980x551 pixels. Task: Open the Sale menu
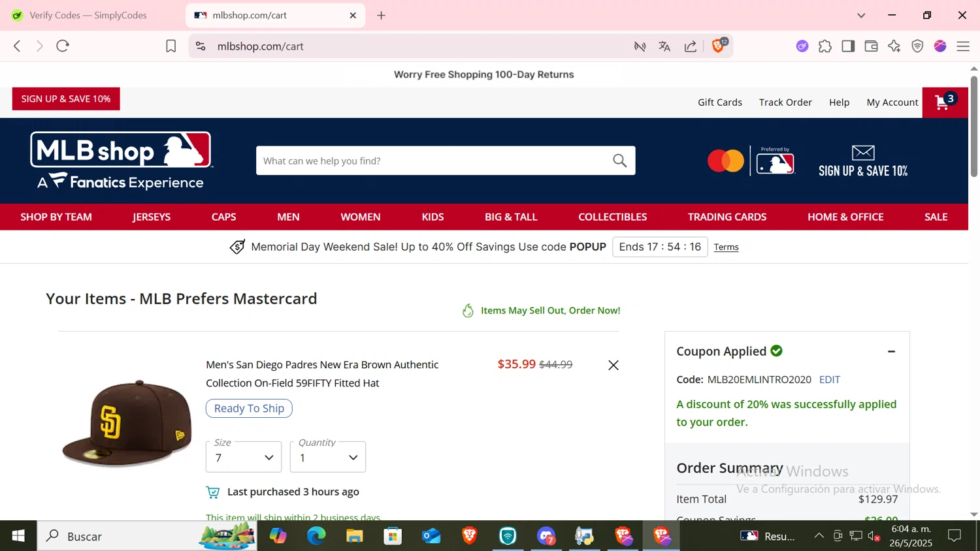(x=936, y=217)
